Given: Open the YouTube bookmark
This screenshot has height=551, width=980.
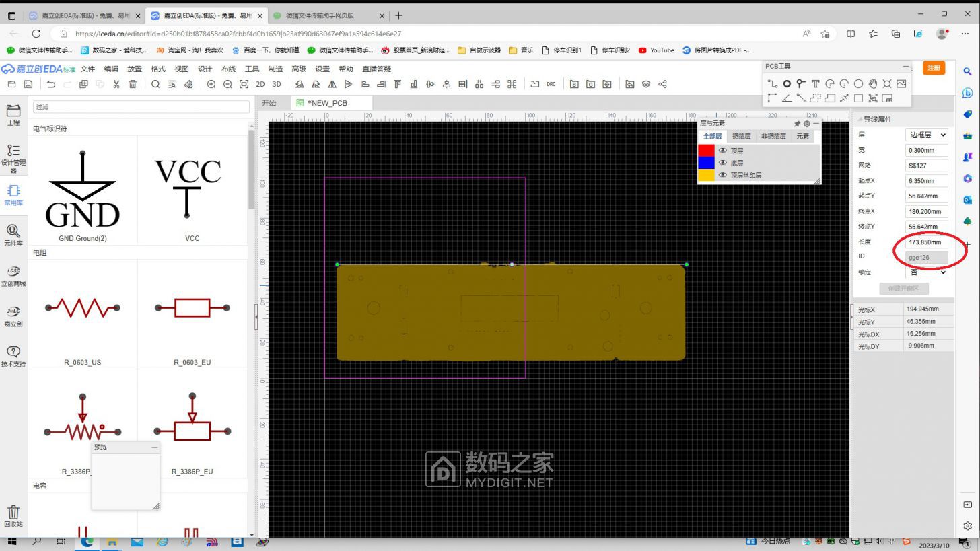Looking at the screenshot, I should click(656, 50).
